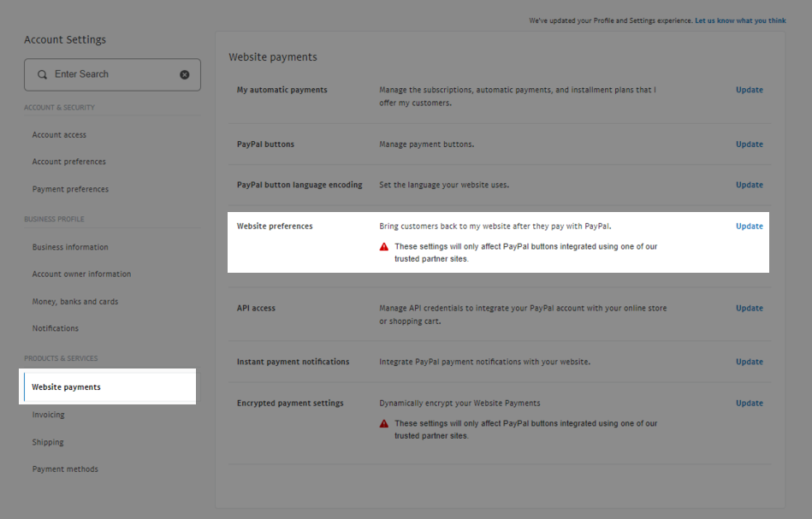Click Let us know what you think
This screenshot has height=519, width=812.
[x=740, y=21]
